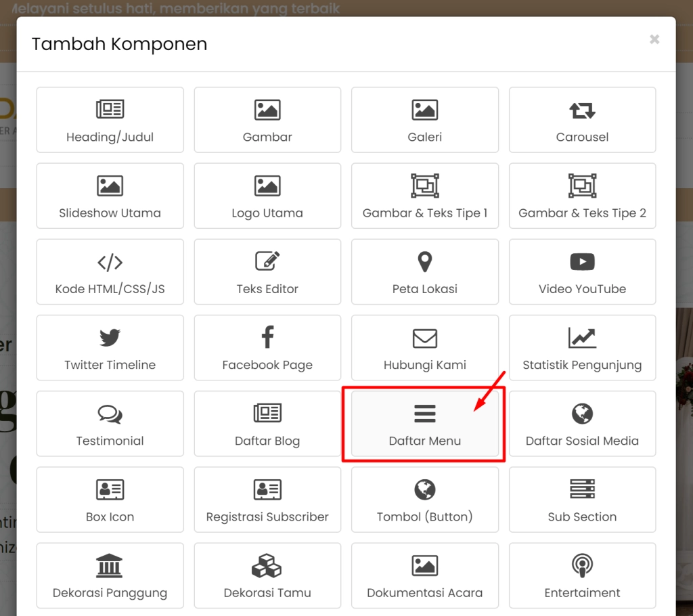Select the Hubungi Kami envelope icon
The height and width of the screenshot is (616, 693).
click(x=424, y=338)
